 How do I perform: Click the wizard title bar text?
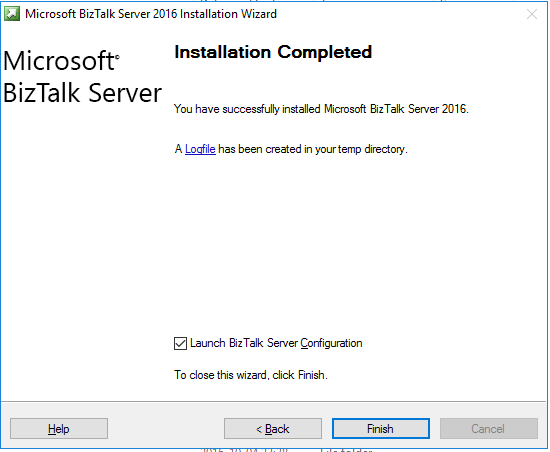(x=151, y=14)
